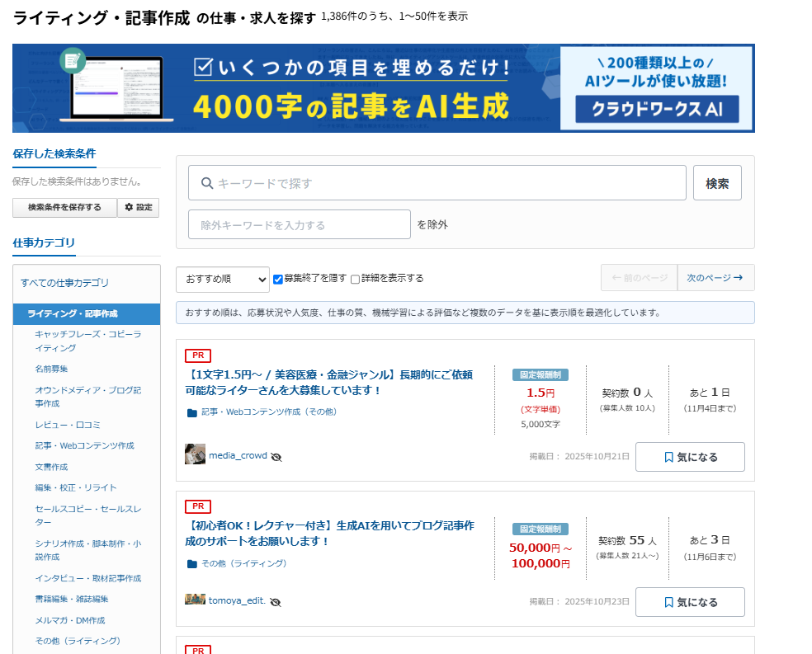The image size is (812, 654).
Task: Open search settings via the 設定 gear icon
Action: [138, 208]
